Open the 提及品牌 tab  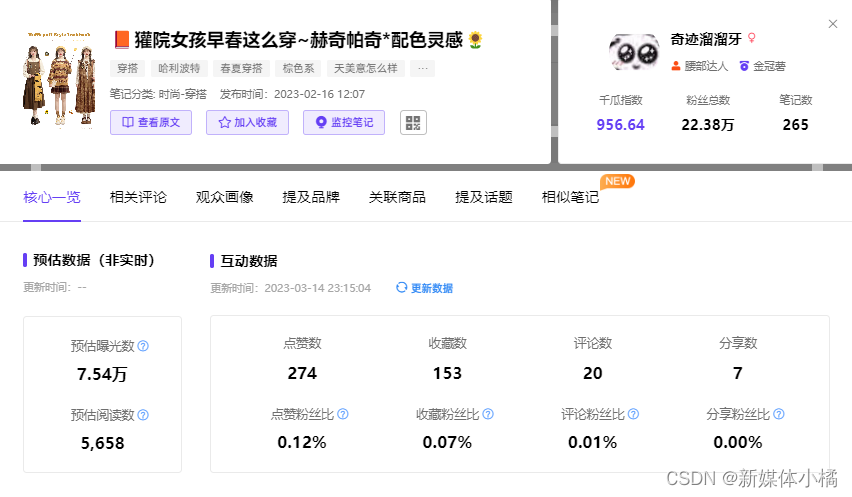tap(311, 197)
